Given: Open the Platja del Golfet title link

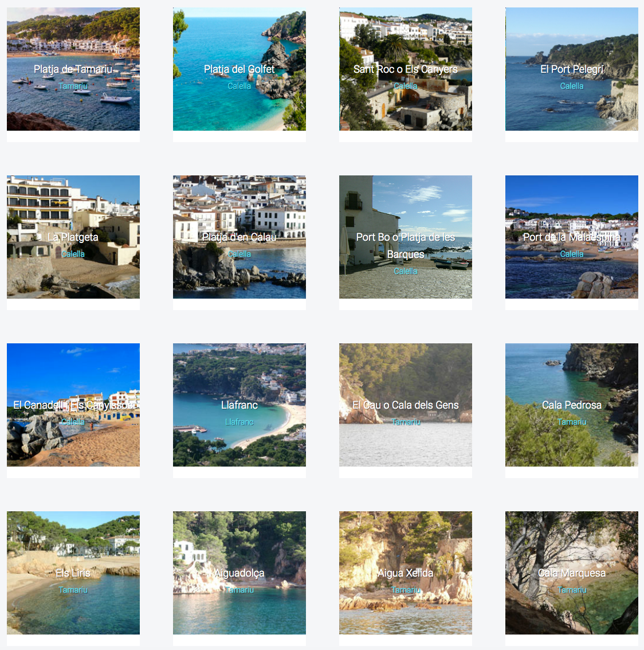Looking at the screenshot, I should point(239,69).
